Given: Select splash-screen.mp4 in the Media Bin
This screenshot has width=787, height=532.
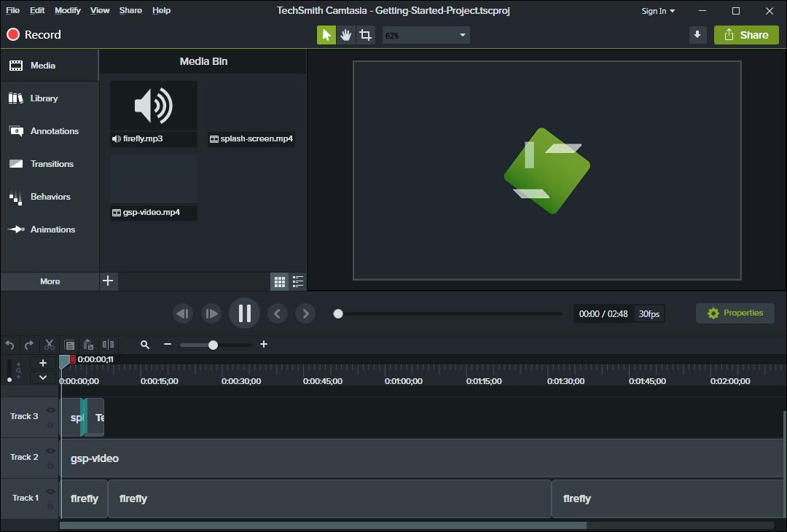Looking at the screenshot, I should 251,114.
